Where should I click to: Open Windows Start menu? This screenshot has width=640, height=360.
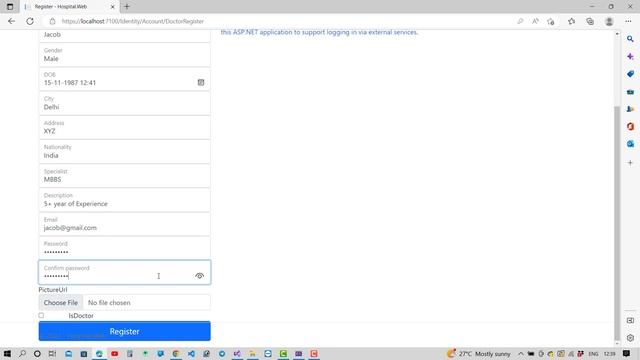(7, 353)
